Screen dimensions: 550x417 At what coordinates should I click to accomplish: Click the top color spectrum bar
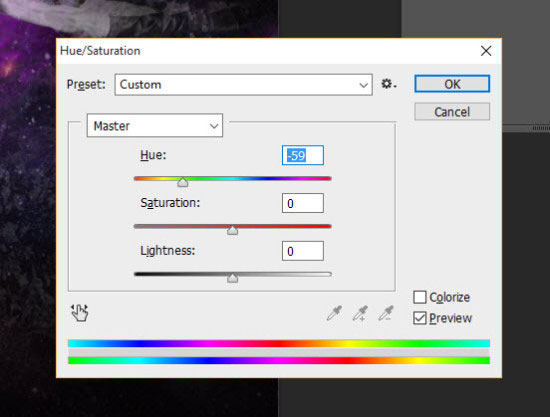point(279,343)
